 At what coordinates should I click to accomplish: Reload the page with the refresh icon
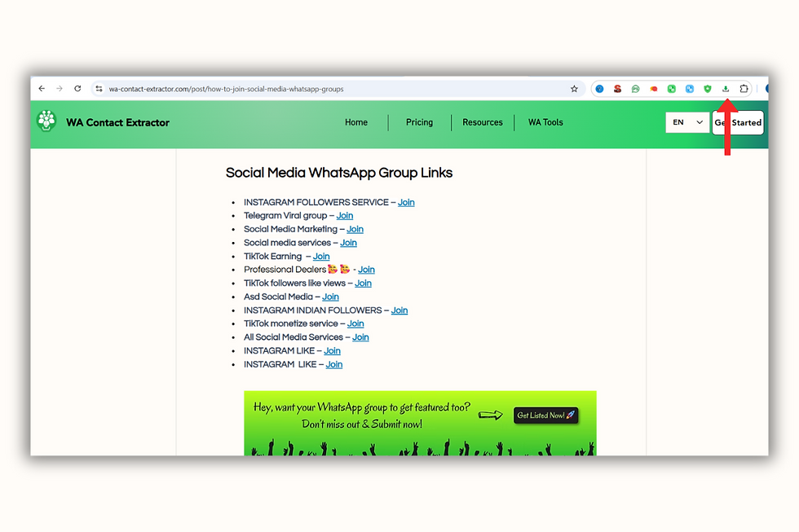pyautogui.click(x=77, y=89)
